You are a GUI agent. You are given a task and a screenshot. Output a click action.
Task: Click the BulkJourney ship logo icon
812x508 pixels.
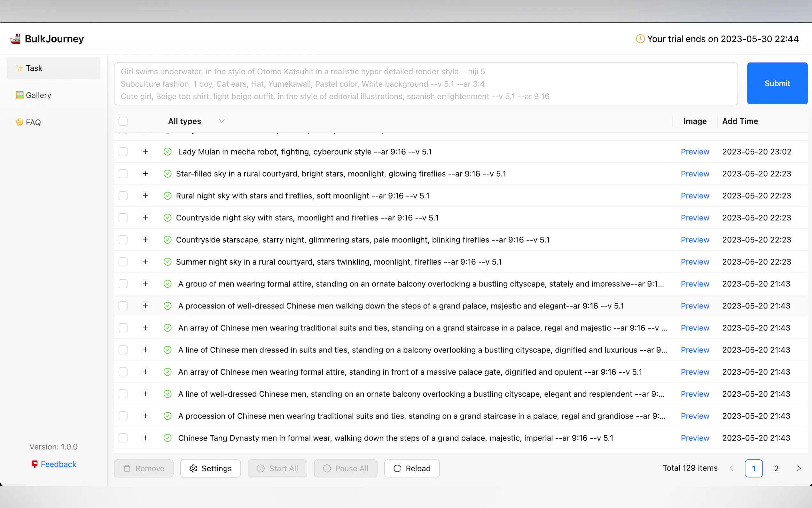point(15,39)
